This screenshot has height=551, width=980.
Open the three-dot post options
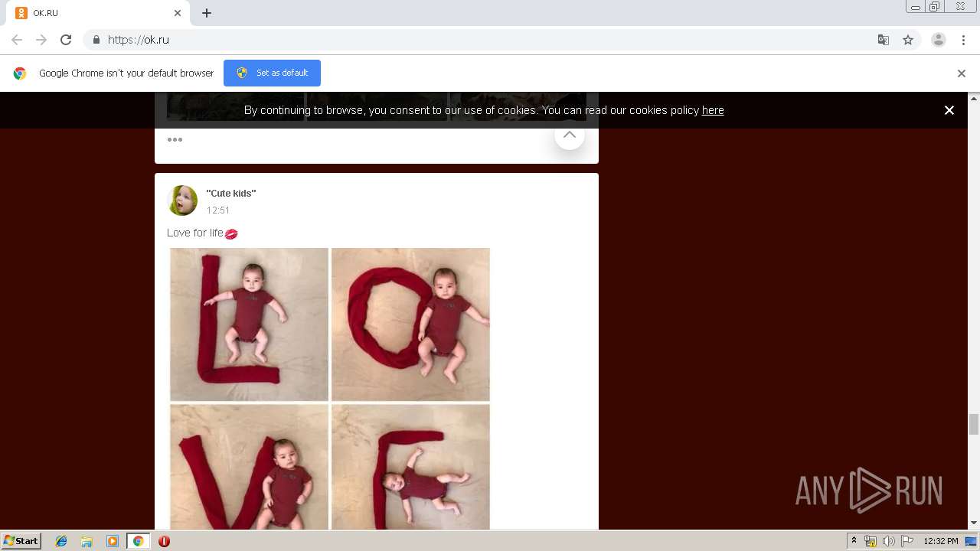(175, 139)
